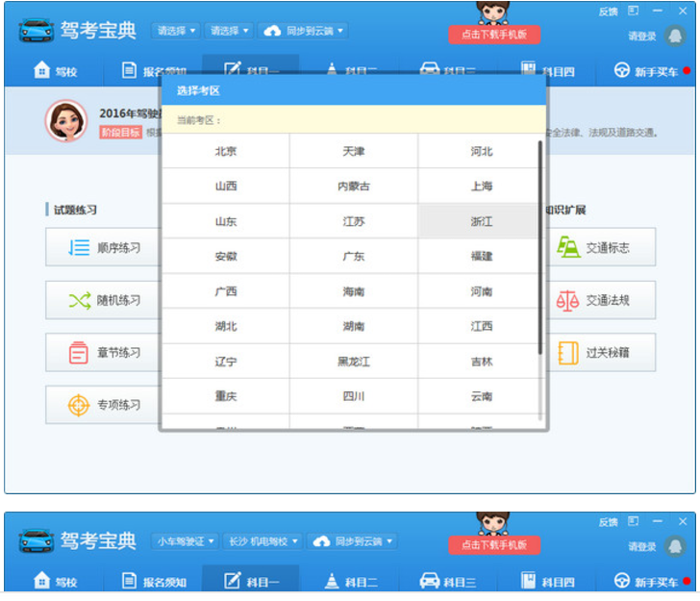The height and width of the screenshot is (601, 700).
Task: Pick 黑龙江 as the exam region
Action: click(353, 362)
